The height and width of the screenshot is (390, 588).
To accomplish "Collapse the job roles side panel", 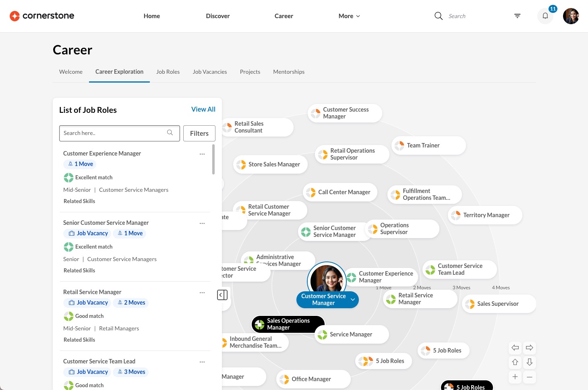I will [222, 295].
